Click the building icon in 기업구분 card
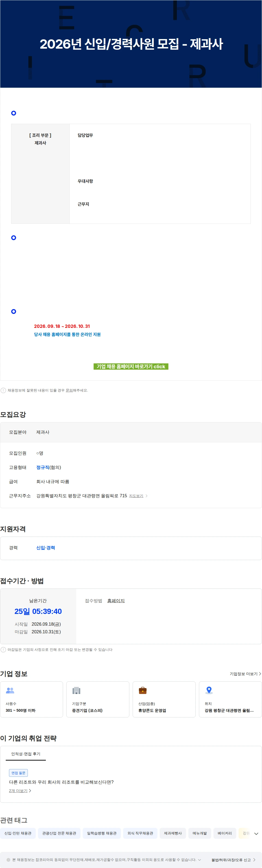 click(76, 690)
